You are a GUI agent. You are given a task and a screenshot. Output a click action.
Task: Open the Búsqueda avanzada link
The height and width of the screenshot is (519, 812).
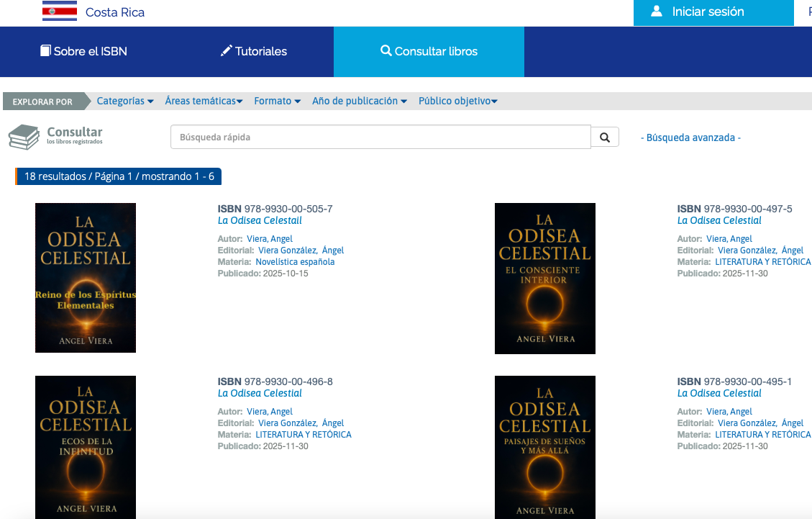(690, 137)
